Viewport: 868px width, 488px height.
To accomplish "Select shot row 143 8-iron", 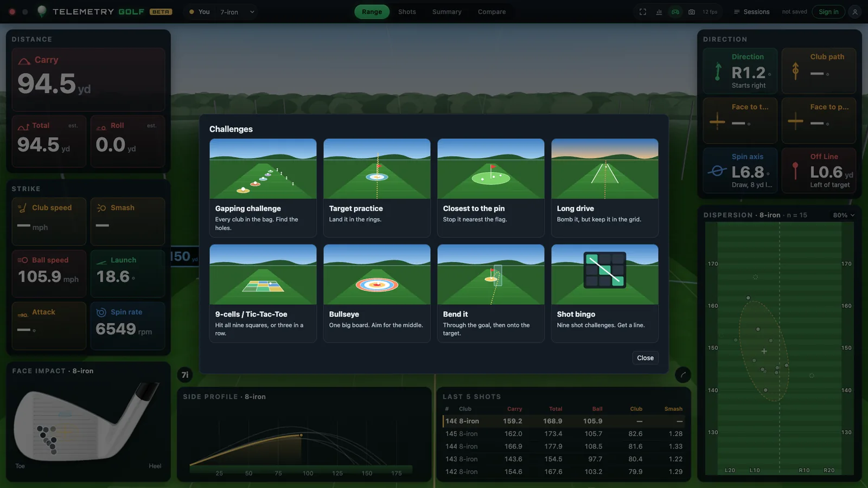I will 564,459.
